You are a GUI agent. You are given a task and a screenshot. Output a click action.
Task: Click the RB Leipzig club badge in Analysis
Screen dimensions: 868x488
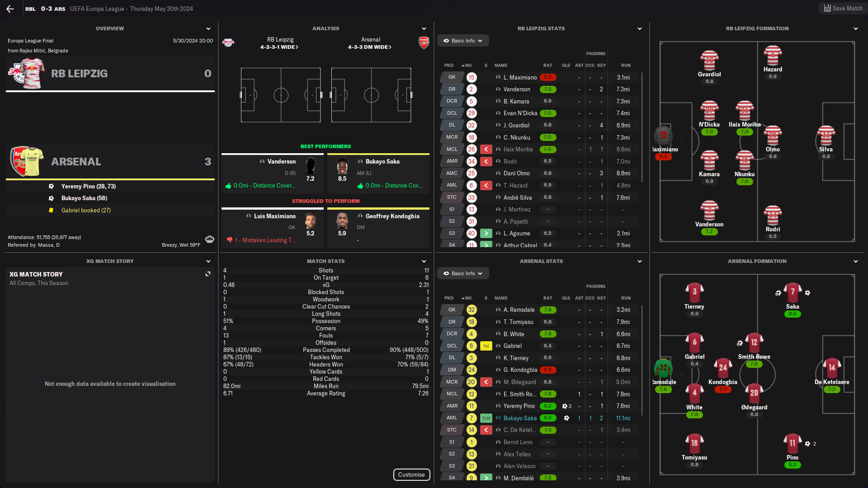pos(228,43)
